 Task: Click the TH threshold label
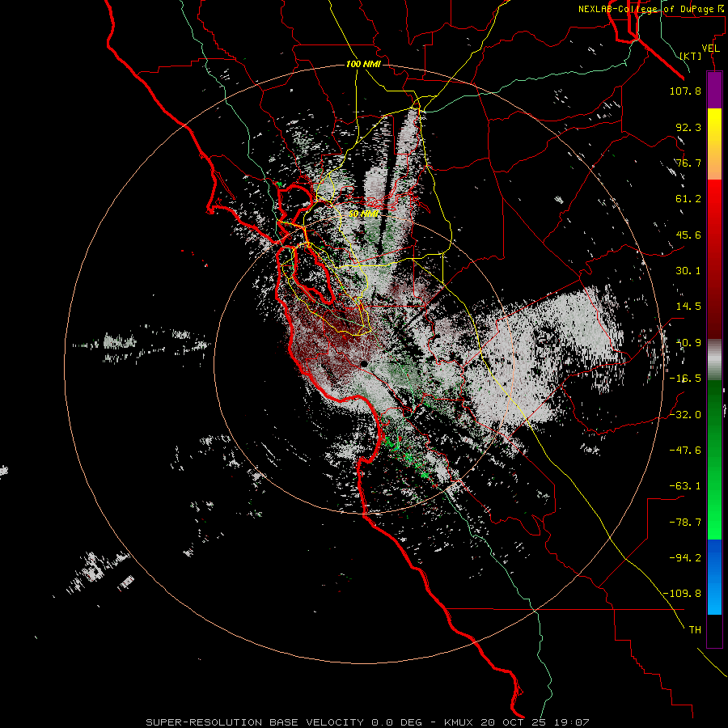tap(695, 630)
